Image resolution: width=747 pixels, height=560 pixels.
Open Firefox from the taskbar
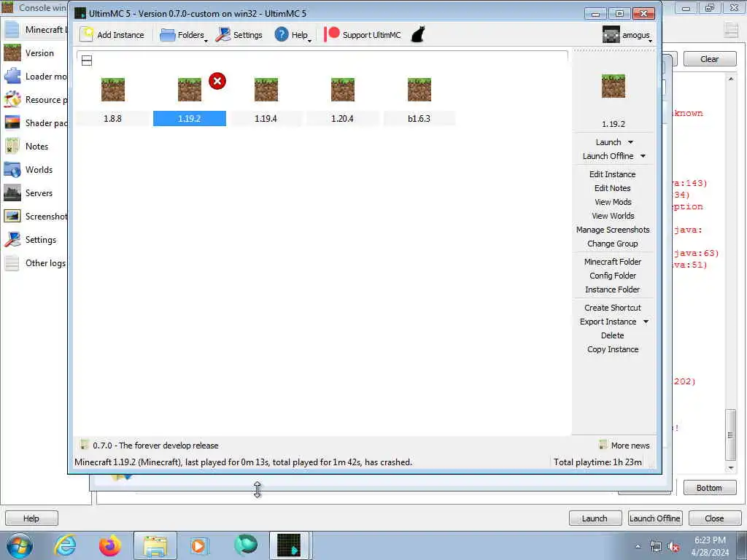point(110,545)
